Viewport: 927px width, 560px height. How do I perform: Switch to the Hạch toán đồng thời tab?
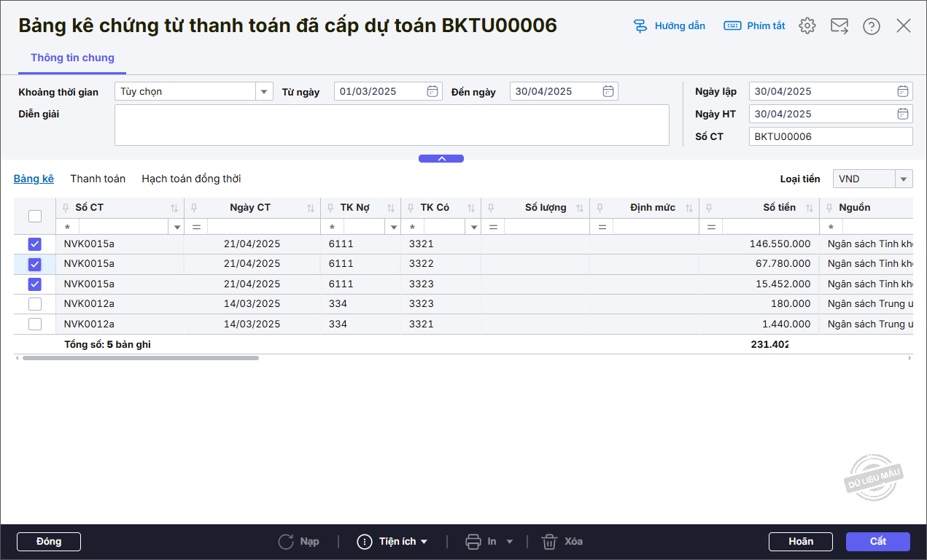coord(191,179)
